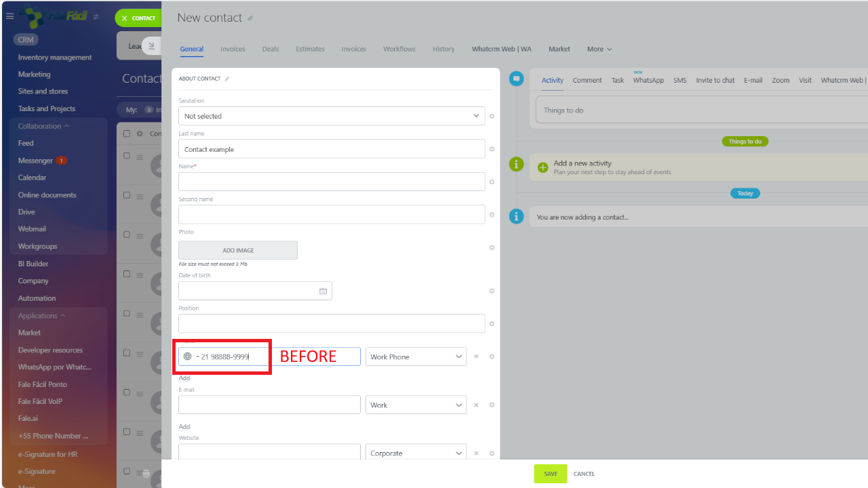Open the Salutation dropdown
Screen dimensions: 868x488
click(332, 116)
